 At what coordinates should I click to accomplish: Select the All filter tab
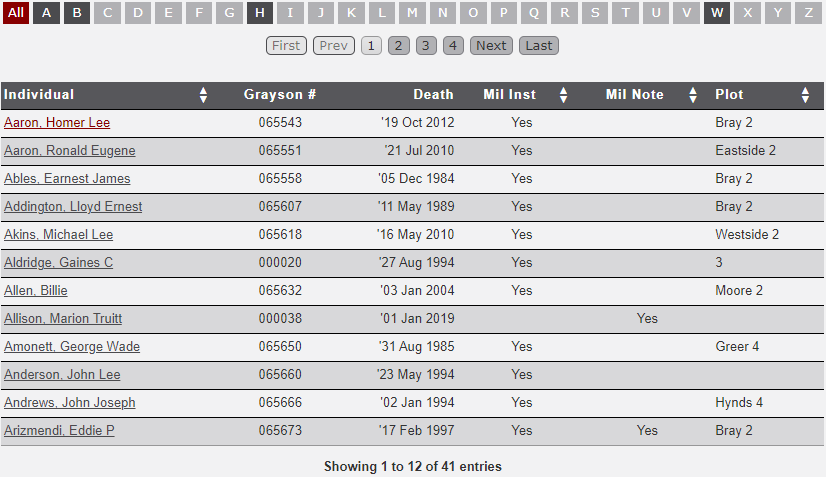[x=16, y=13]
